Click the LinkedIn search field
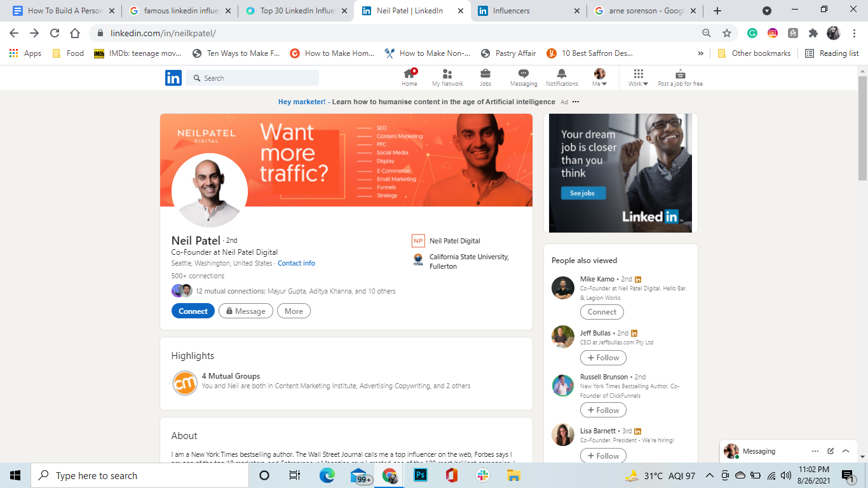 point(252,78)
